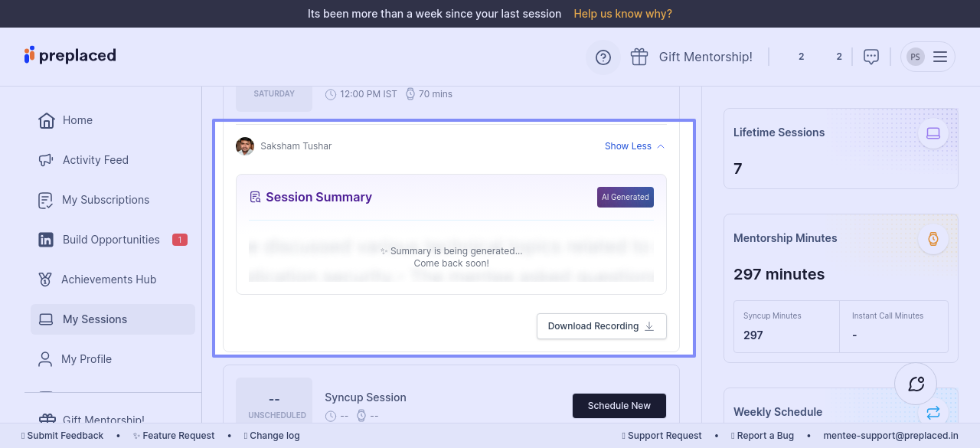Image resolution: width=980 pixels, height=448 pixels.
Task: Go to Home in sidebar
Action: pyautogui.click(x=77, y=120)
